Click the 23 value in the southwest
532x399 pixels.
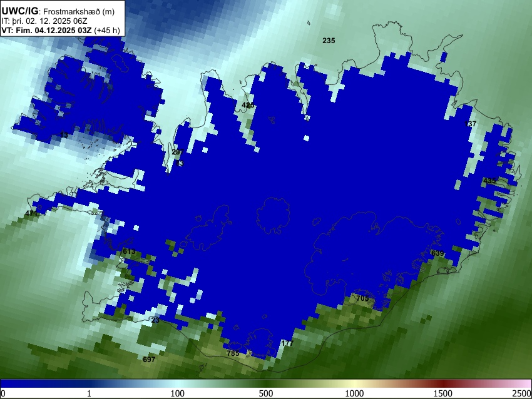155,320
